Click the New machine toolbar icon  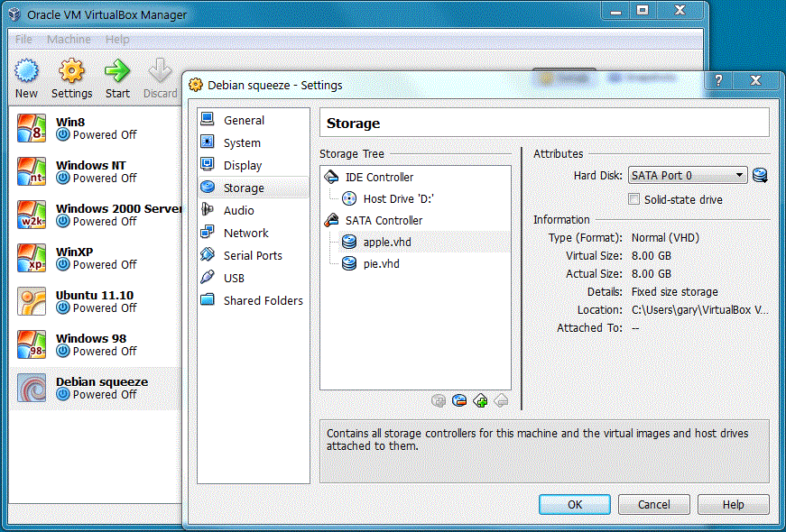(x=26, y=71)
